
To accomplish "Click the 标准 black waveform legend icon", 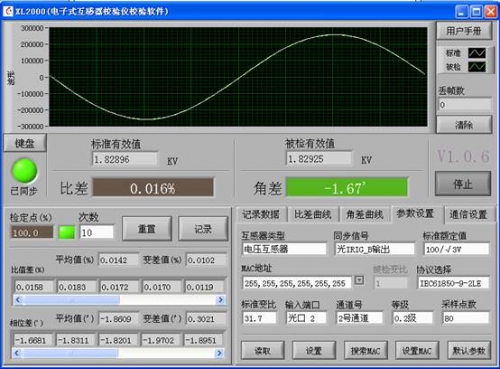I will coord(477,53).
